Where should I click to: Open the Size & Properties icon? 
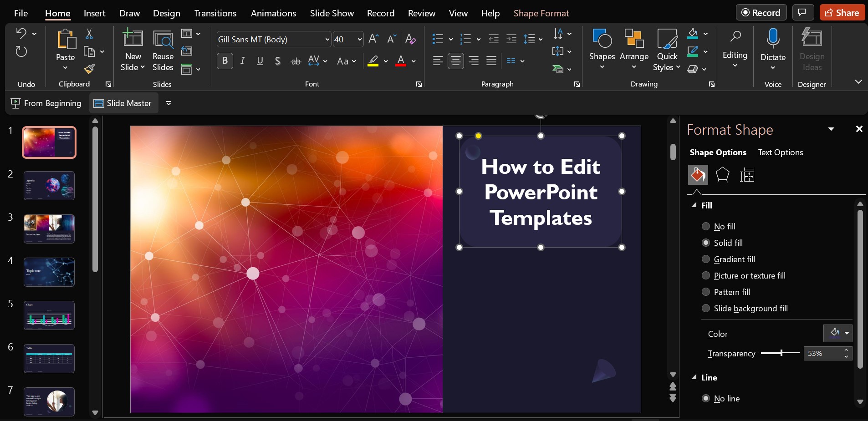[747, 175]
